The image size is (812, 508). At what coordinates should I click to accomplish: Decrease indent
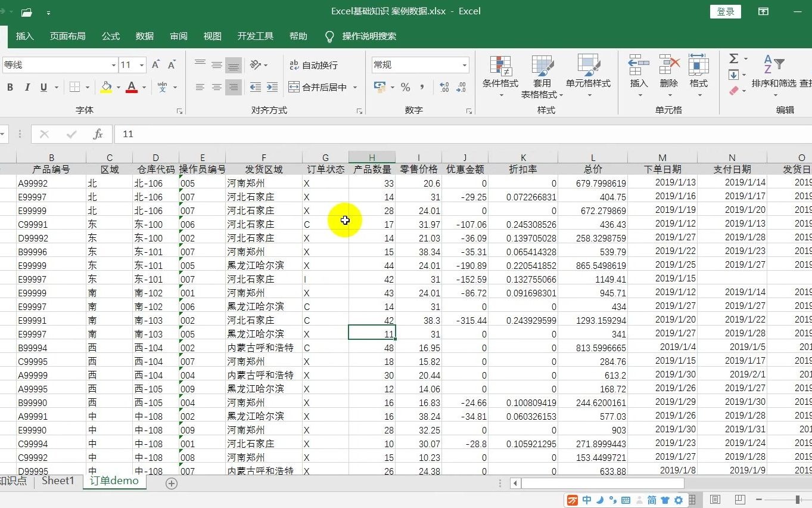[x=256, y=88]
